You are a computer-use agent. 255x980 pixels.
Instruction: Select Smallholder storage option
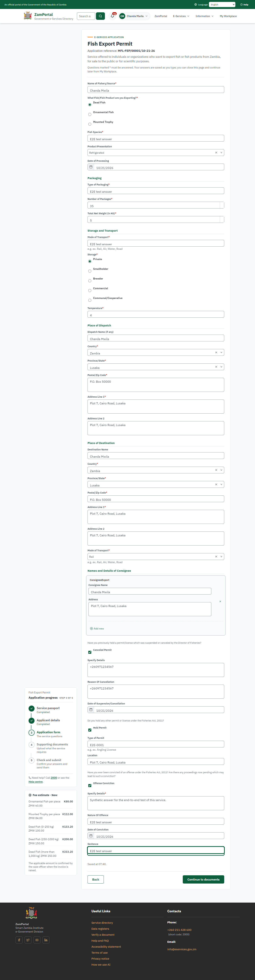point(90,271)
